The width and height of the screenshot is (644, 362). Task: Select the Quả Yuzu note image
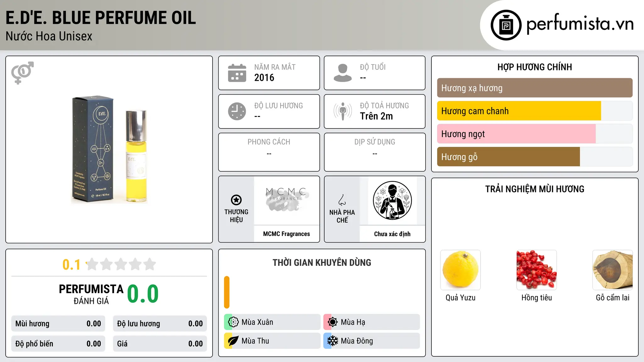pyautogui.click(x=460, y=270)
